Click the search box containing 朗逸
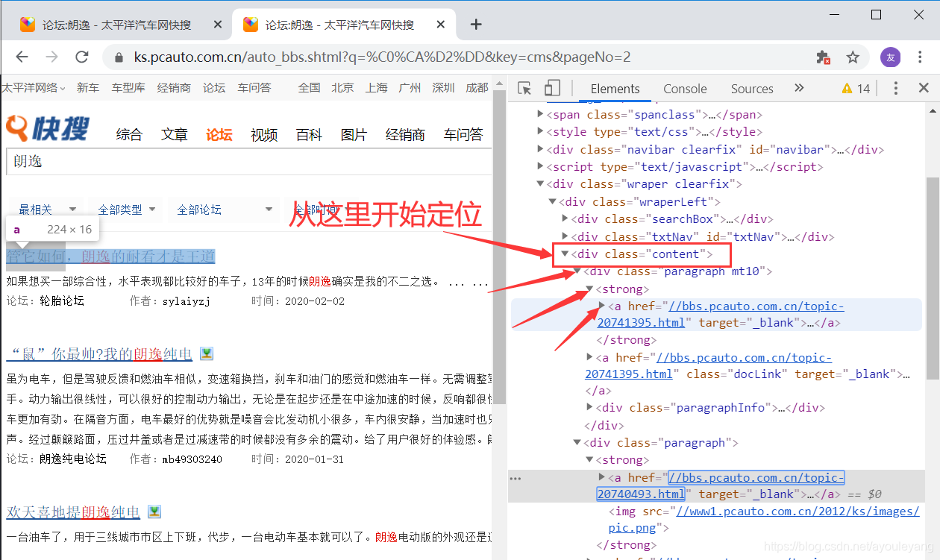Image resolution: width=940 pixels, height=560 pixels. 249,161
